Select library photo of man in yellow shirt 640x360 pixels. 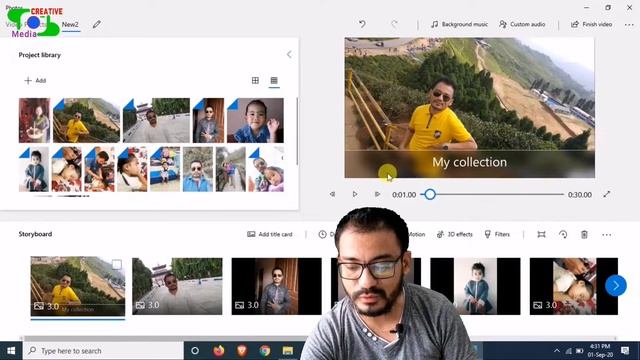point(87,120)
